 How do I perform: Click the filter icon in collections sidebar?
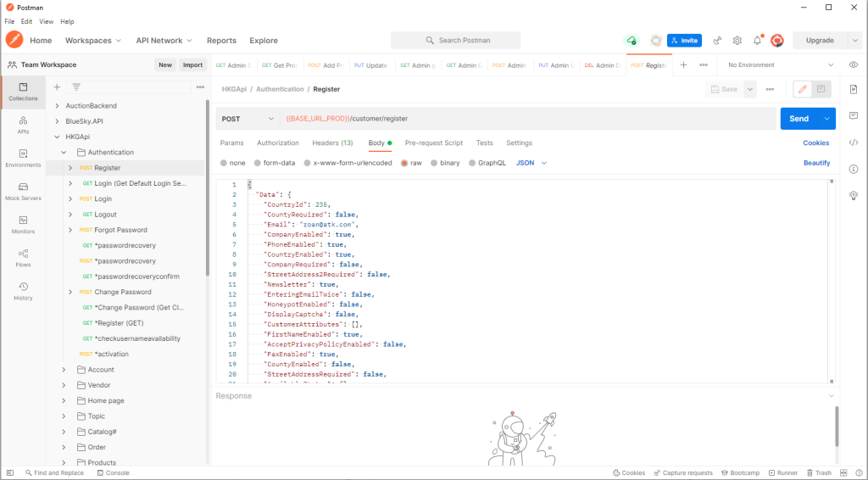76,87
